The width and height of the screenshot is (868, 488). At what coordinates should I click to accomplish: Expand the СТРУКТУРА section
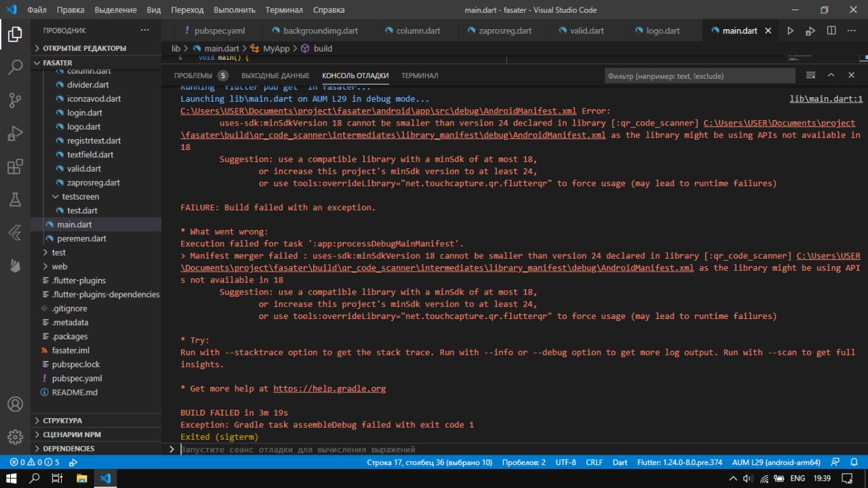(62, 420)
